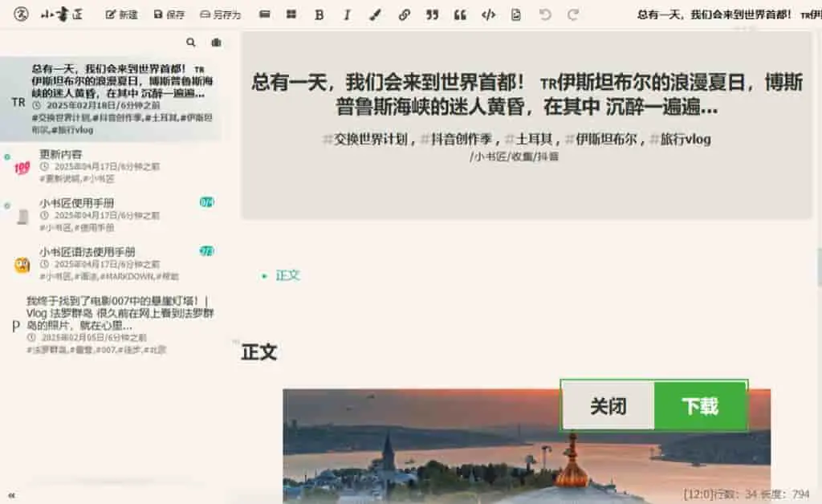Insert a hyperlink with link icon
The width and height of the screenshot is (822, 504).
(x=404, y=15)
